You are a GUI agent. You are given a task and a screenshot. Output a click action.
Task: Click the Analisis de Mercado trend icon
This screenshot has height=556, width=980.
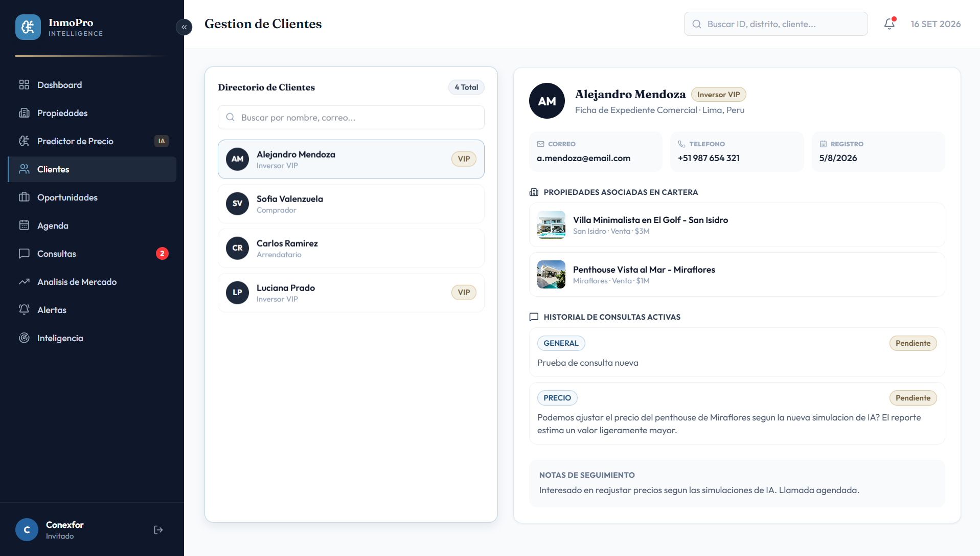coord(24,282)
